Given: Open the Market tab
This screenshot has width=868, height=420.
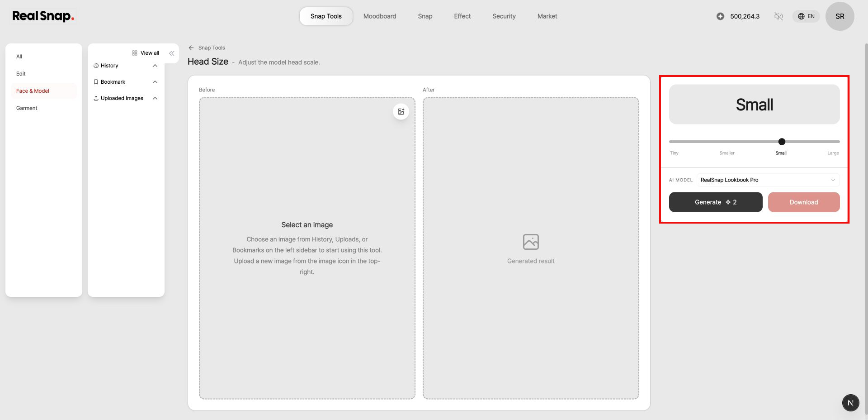Looking at the screenshot, I should [x=547, y=16].
